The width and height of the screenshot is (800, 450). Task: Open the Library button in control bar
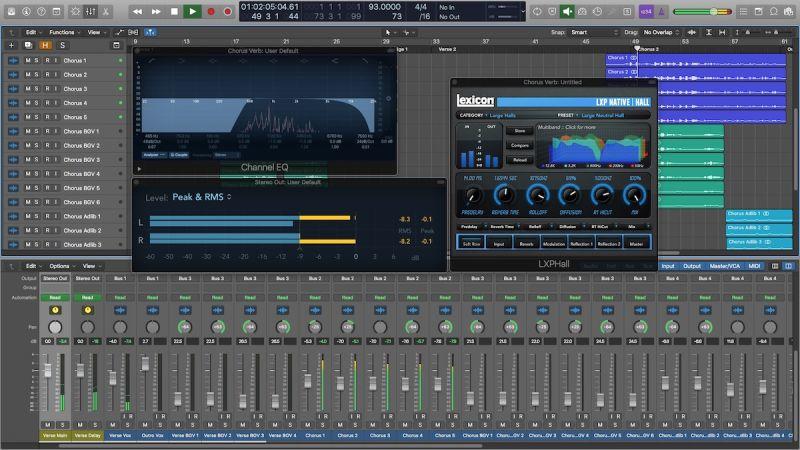11,11
